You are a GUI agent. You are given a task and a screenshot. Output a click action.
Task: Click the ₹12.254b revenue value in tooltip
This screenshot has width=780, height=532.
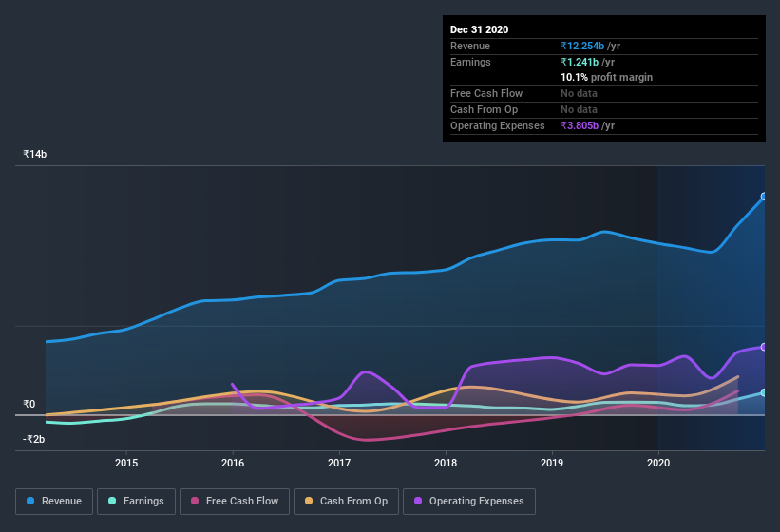tap(582, 46)
